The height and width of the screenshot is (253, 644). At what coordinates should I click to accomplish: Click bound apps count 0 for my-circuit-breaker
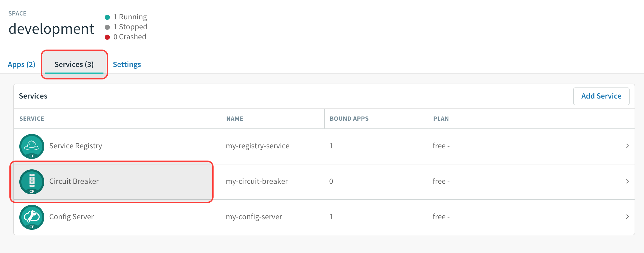tap(331, 181)
